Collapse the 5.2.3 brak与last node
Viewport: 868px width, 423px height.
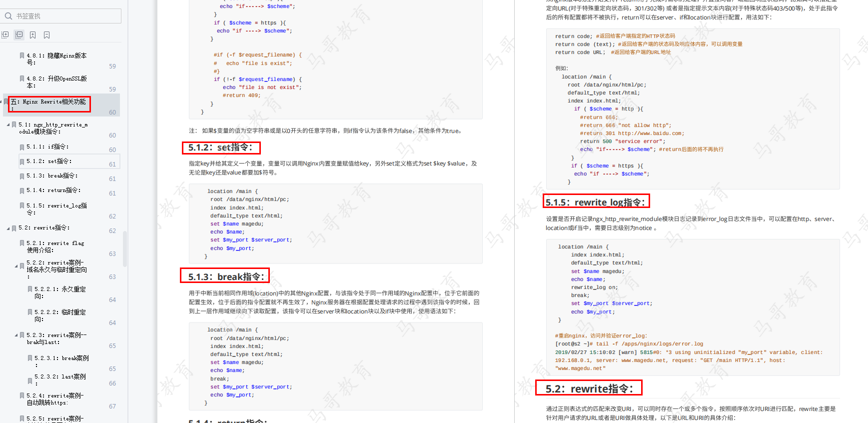pyautogui.click(x=16, y=335)
